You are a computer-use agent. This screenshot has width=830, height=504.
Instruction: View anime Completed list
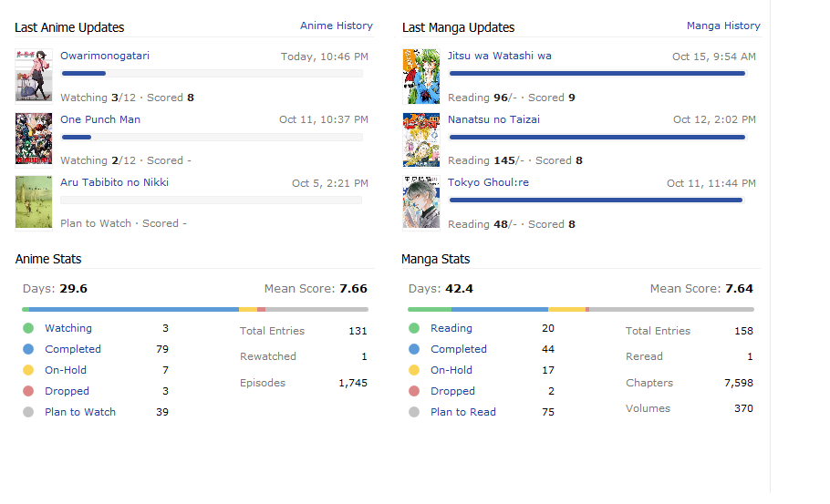click(73, 349)
